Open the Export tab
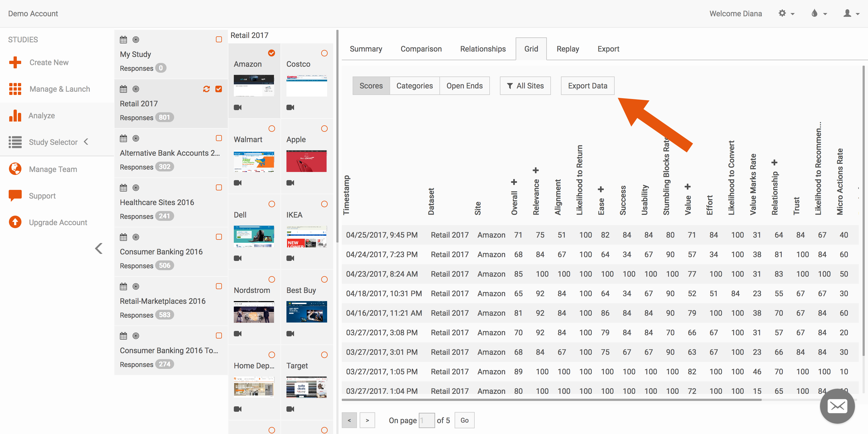 point(608,49)
